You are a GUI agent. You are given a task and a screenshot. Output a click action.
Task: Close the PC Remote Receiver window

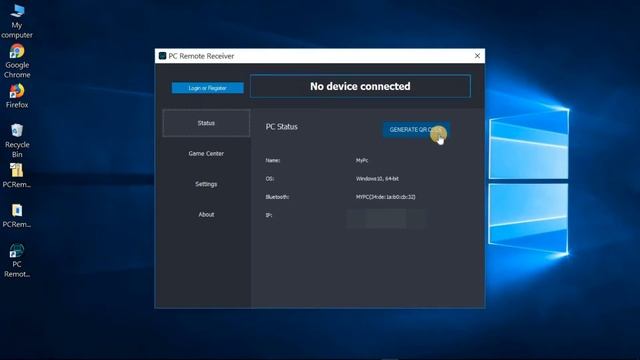[477, 56]
